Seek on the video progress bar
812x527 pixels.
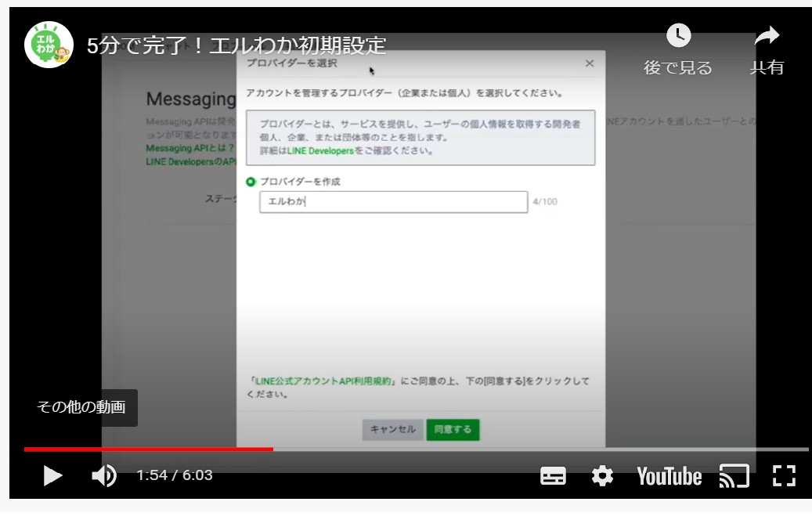pyautogui.click(x=416, y=449)
